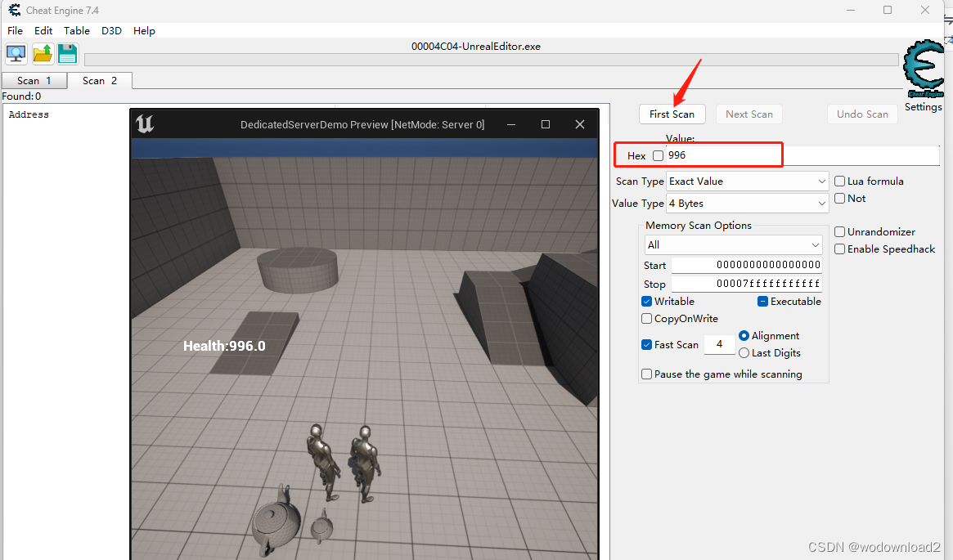Open a cheat table via the folder icon
Screen dimensions: 953x560
point(42,53)
